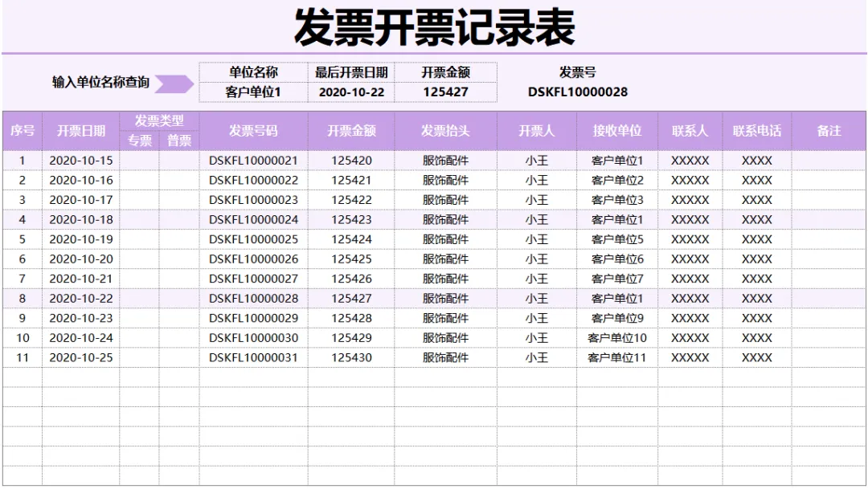The width and height of the screenshot is (868, 489).
Task: Click the purple arrow beside the query label
Action: [x=174, y=84]
